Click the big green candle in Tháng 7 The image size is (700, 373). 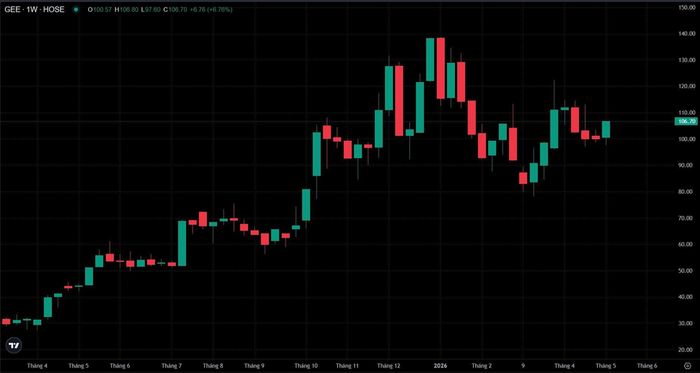[x=182, y=244]
